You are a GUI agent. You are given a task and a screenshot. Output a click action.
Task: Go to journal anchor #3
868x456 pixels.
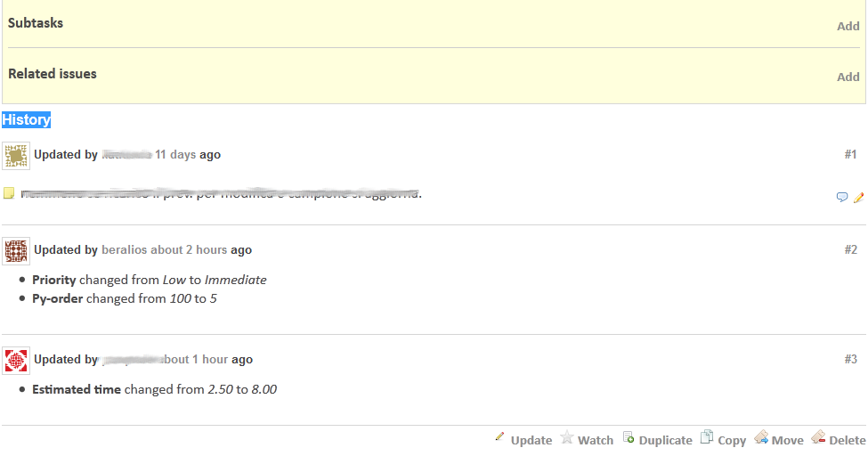[x=850, y=360]
